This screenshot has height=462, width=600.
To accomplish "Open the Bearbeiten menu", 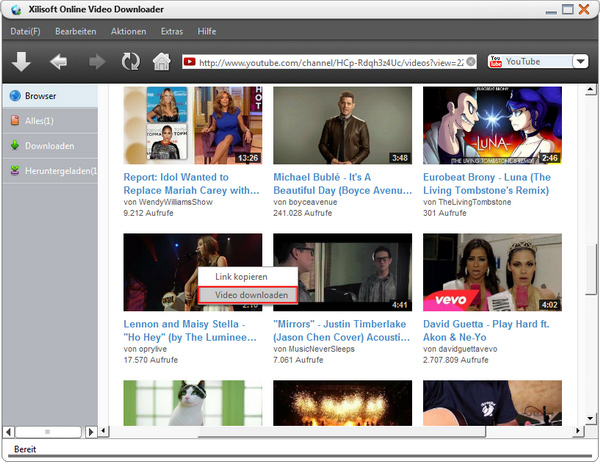I will pos(76,31).
